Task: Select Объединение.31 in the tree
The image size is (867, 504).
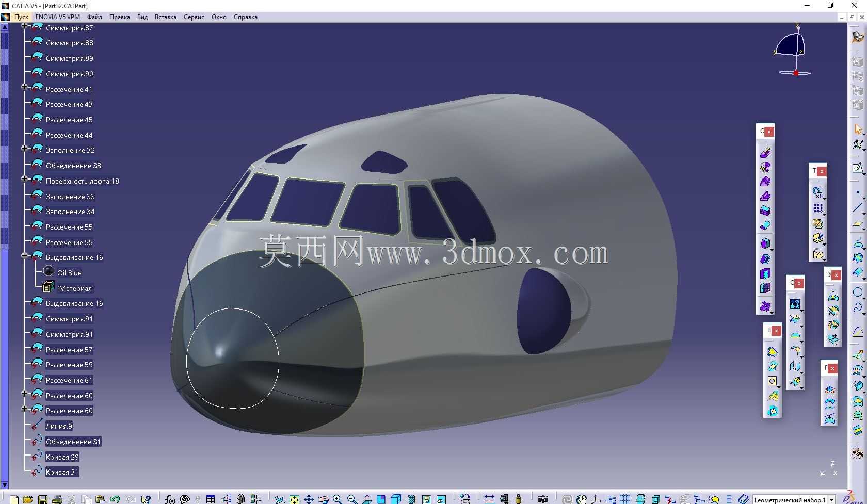Action: pyautogui.click(x=73, y=442)
